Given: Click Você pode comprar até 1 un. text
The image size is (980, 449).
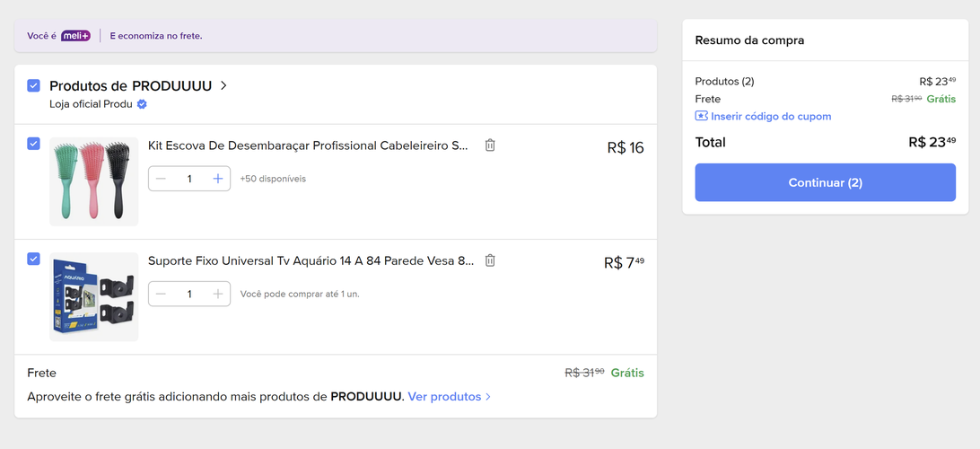Looking at the screenshot, I should pyautogui.click(x=300, y=294).
